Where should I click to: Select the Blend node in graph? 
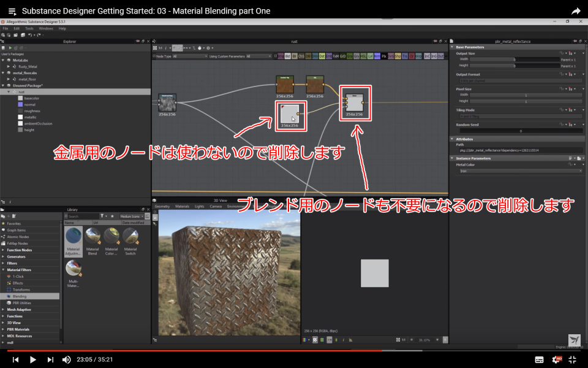(x=355, y=102)
